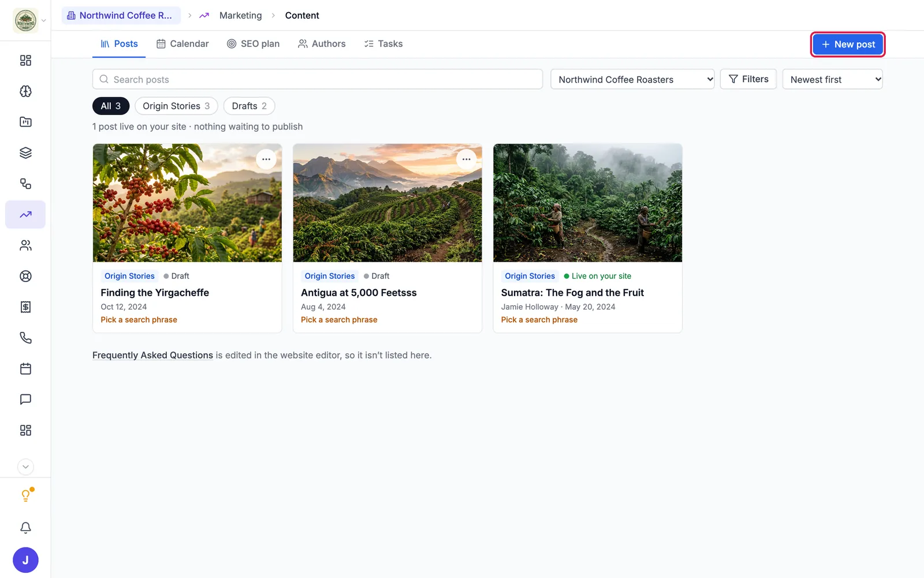Screen dimensions: 924x578
Task: Click the Draft status on Yirgacheffe card
Action: pyautogui.click(x=176, y=276)
